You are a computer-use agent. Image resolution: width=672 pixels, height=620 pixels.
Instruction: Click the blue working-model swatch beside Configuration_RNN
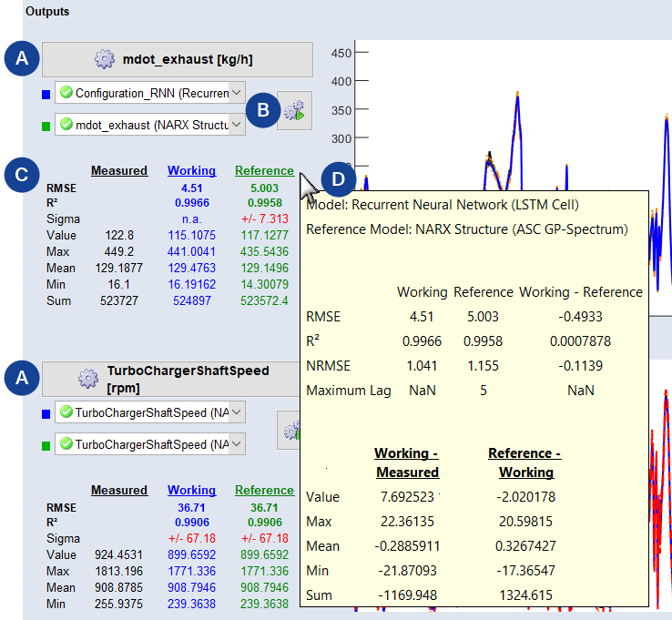pos(46,93)
